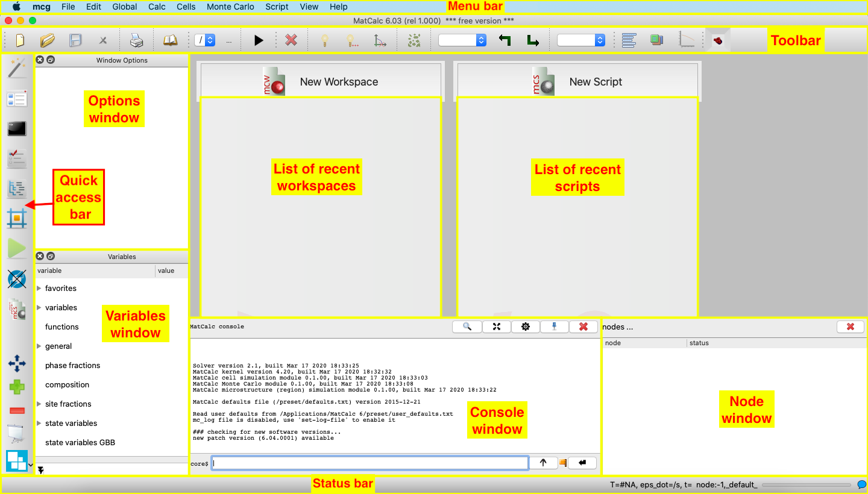Screen dimensions: 868x494
Task: Click the console command input field
Action: [370, 463]
